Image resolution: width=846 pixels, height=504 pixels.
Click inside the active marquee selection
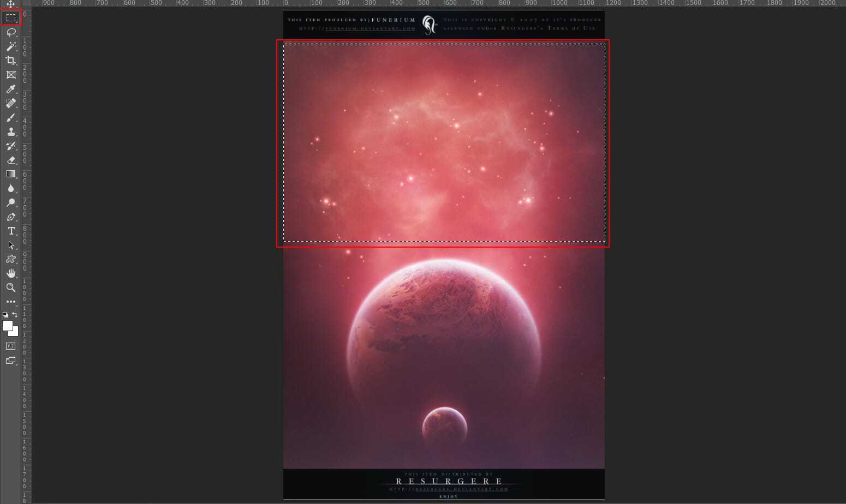tap(444, 142)
